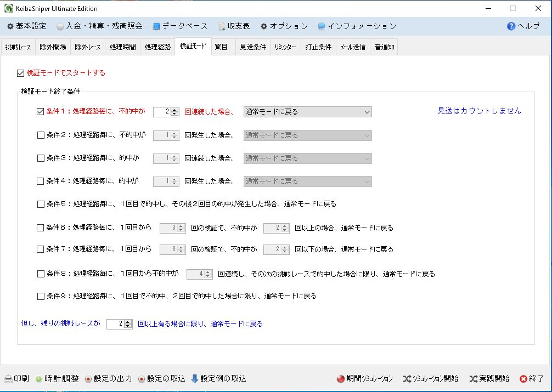Click 設定例の取込 download arrow icon
Screen dimensions: 552x392
coord(195,379)
